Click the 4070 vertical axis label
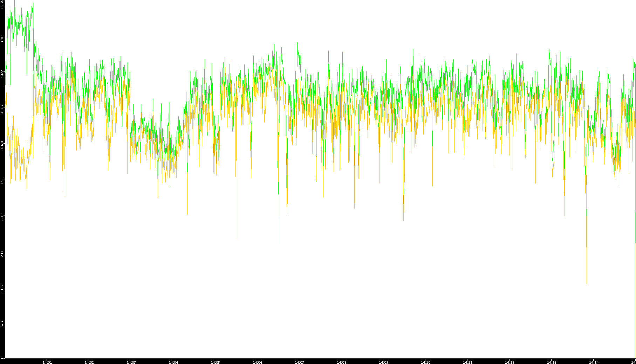 point(2,145)
